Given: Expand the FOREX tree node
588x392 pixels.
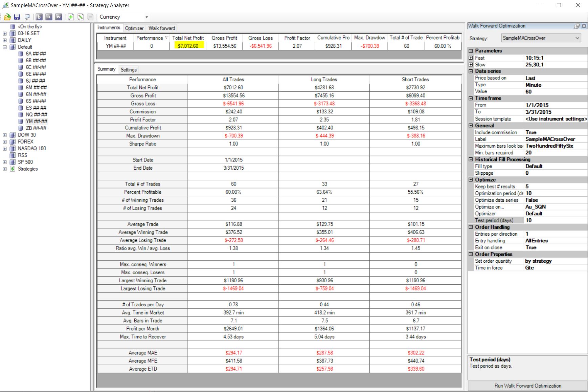Looking at the screenshot, I should point(5,142).
